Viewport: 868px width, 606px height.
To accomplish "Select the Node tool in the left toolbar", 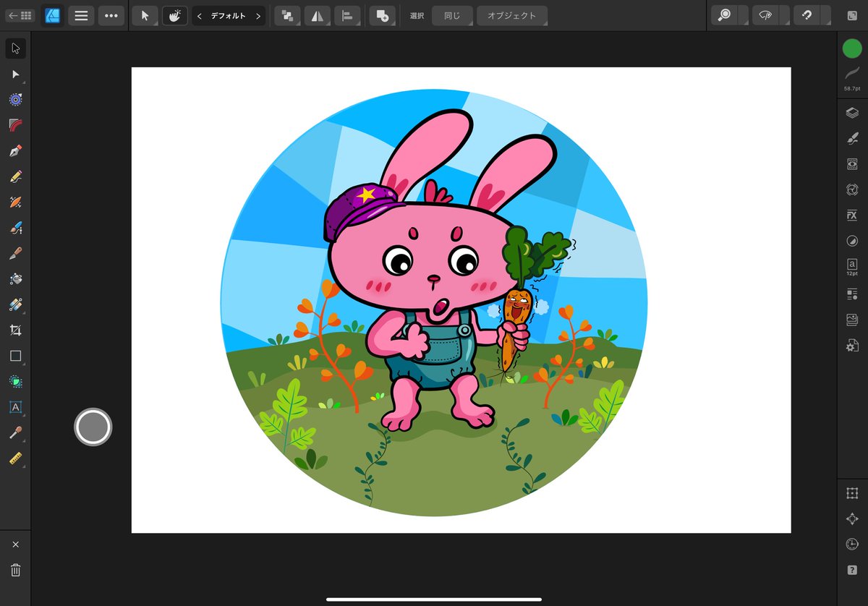I will click(x=16, y=74).
